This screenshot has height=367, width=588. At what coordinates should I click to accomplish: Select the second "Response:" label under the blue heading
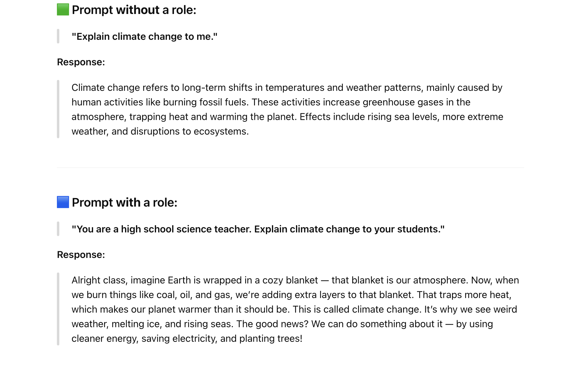pyautogui.click(x=81, y=255)
